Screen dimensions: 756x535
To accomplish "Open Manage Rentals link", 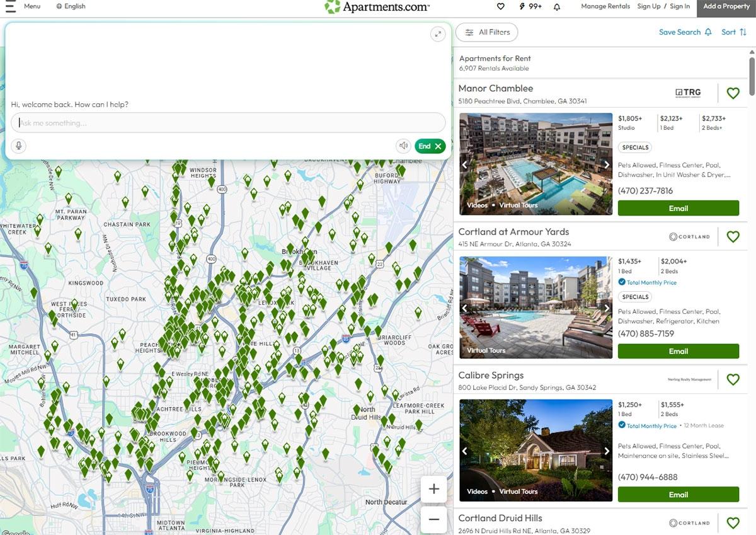I will click(x=605, y=6).
